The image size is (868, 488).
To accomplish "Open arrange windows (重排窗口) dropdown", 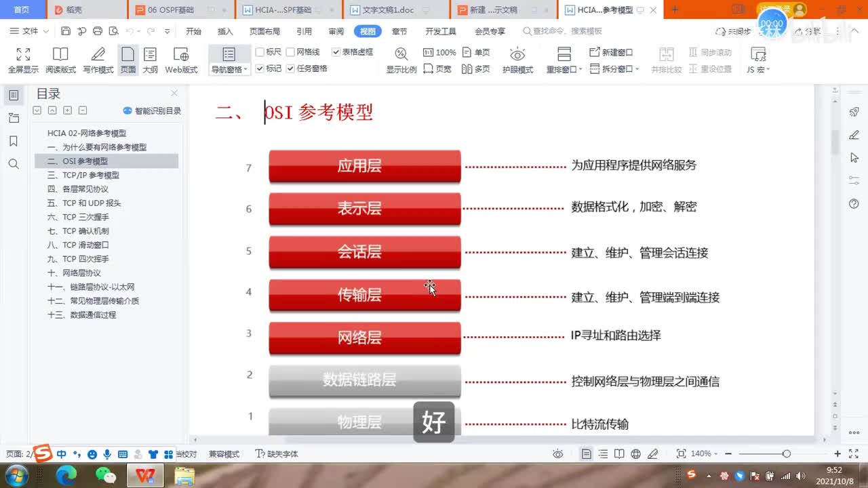I will [564, 69].
